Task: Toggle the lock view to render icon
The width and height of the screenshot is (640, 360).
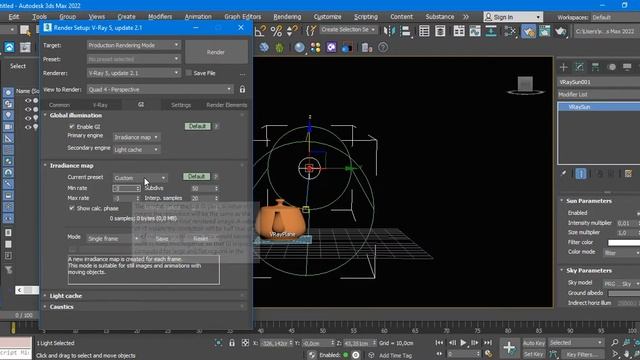Action: pyautogui.click(x=242, y=89)
